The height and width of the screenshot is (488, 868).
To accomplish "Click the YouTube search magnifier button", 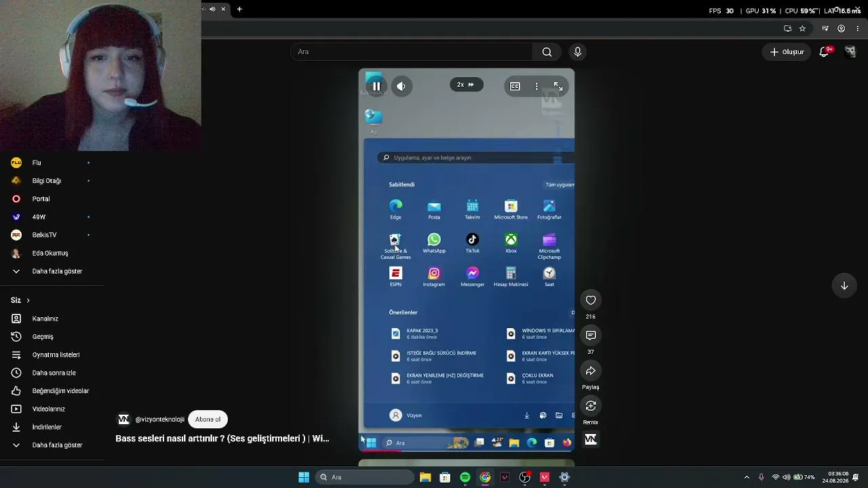I will (547, 52).
